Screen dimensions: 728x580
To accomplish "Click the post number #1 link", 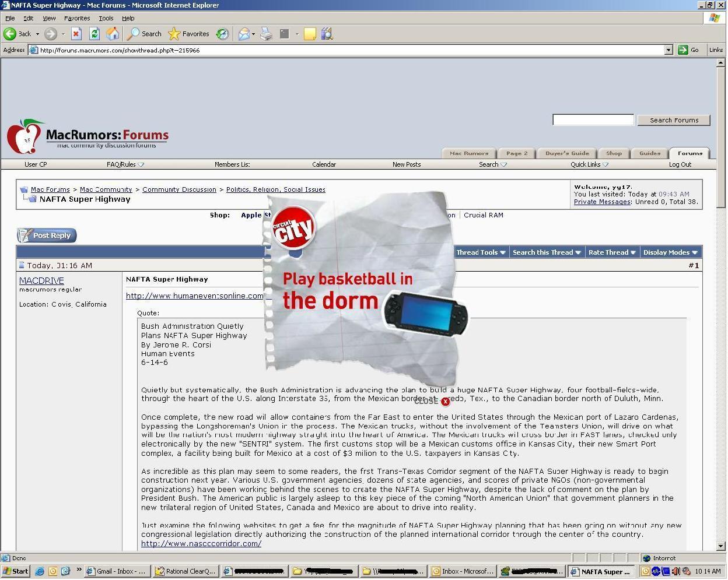I will click(694, 265).
